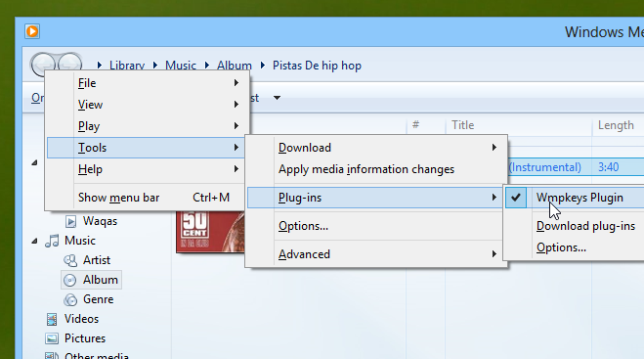Select the Tools menu entry

click(146, 148)
